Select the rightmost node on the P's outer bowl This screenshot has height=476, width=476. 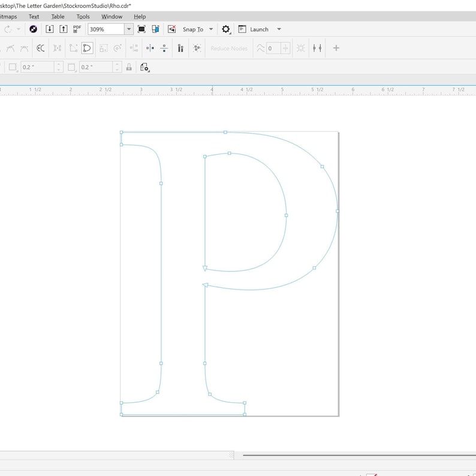click(x=338, y=211)
